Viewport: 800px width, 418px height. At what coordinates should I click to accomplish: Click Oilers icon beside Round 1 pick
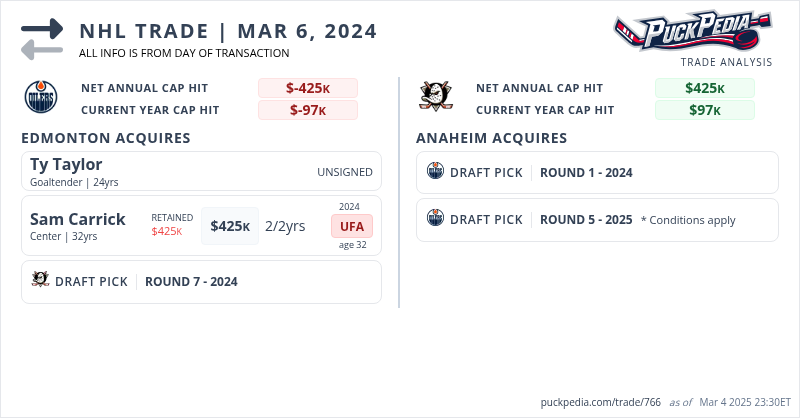coord(435,172)
